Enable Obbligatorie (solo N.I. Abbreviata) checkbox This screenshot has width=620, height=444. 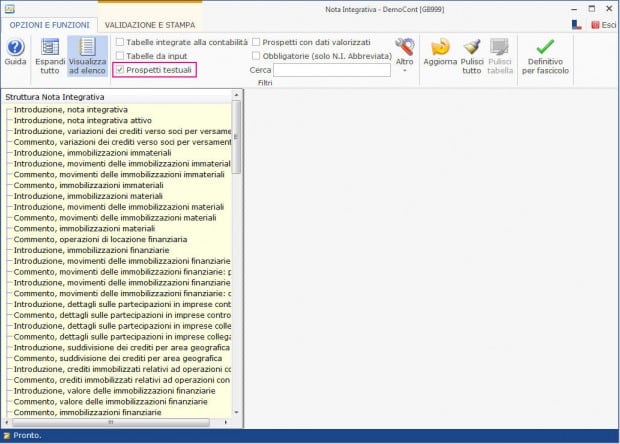point(256,56)
